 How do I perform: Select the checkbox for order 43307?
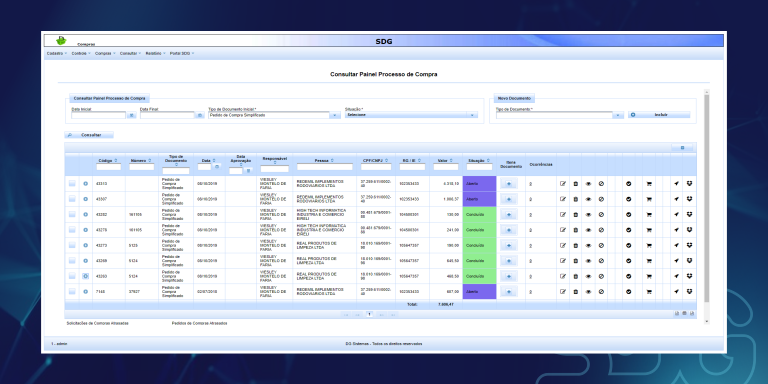pos(72,199)
